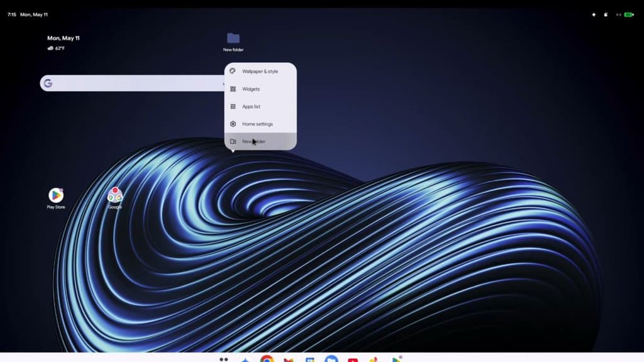The height and width of the screenshot is (362, 644).
Task: Open the New folder on the home screen
Action: tap(233, 38)
